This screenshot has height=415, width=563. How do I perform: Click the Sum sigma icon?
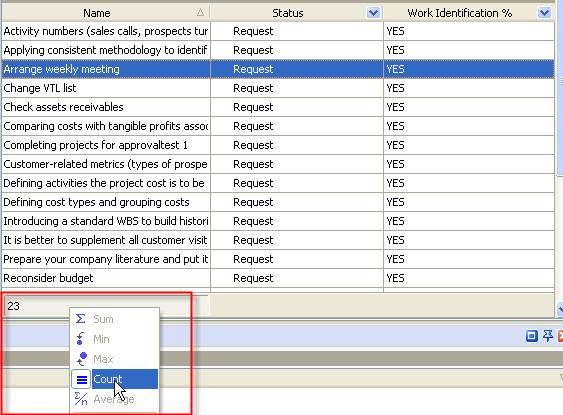81,319
